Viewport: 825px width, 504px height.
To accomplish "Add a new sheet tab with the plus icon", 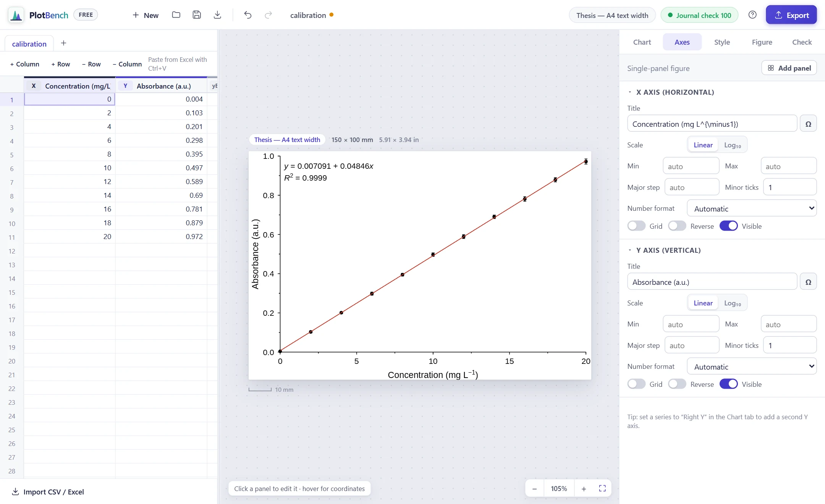I will click(63, 43).
